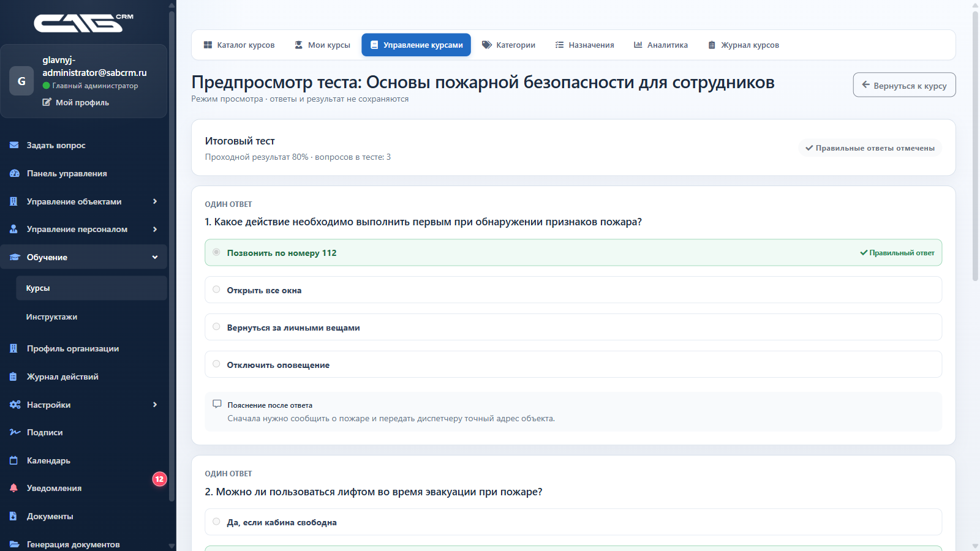Click the envelope icon beside Задать вопрос
This screenshot has height=551, width=980.
[14, 145]
